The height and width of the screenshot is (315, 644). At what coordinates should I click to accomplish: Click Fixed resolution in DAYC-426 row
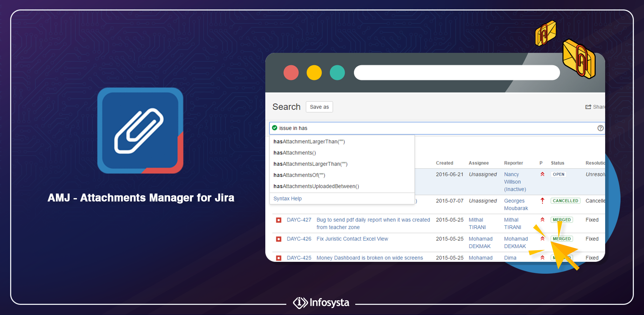tap(592, 239)
